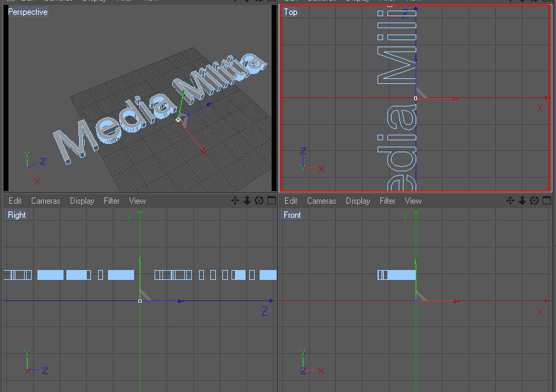The width and height of the screenshot is (556, 392).
Task: Click the red X axis scale handle in Front view
Action: [x=455, y=301]
